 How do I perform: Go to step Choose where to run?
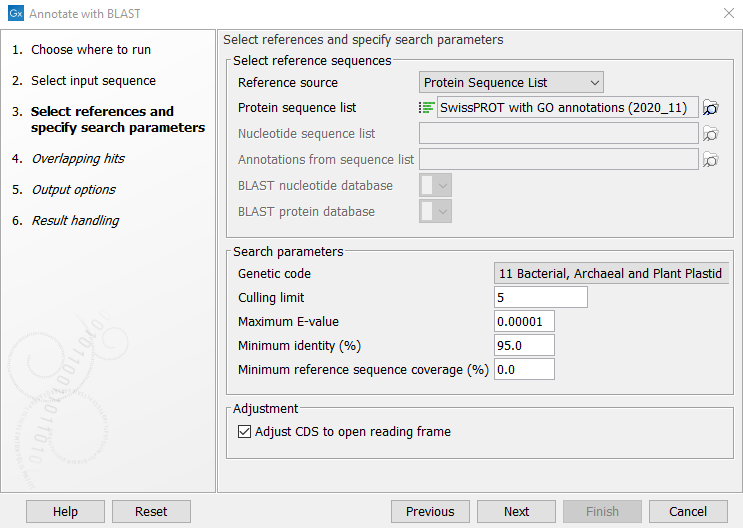(x=91, y=49)
